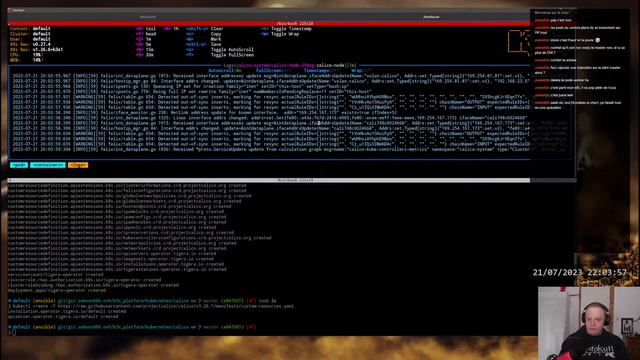Switch to the second /bin/bash terminal tab

tap(431, 17)
